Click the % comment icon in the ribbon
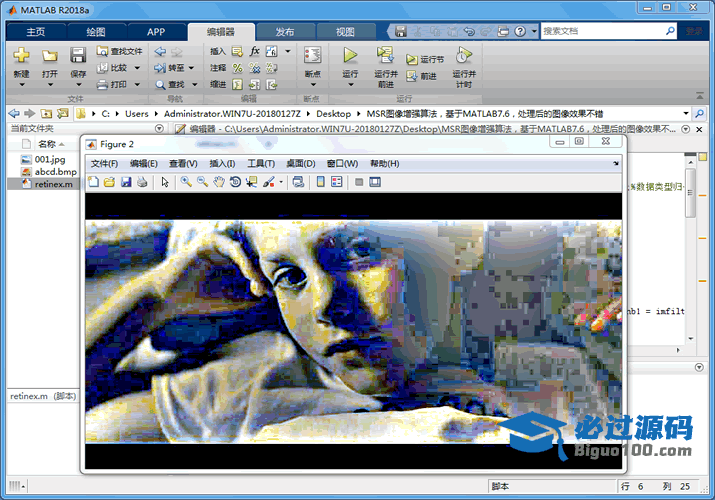This screenshot has height=500, width=715. 238,68
